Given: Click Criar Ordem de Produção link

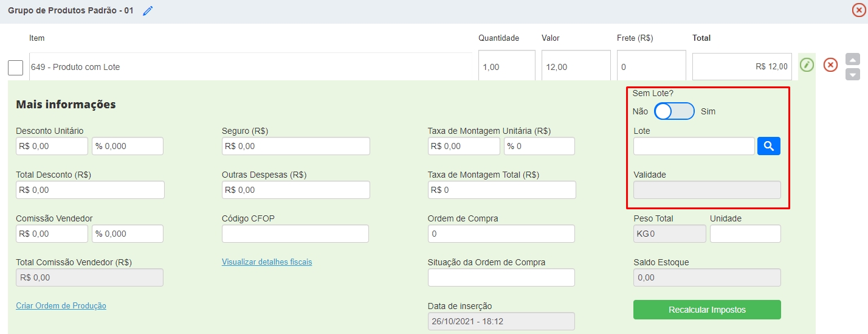Looking at the screenshot, I should click(x=61, y=306).
